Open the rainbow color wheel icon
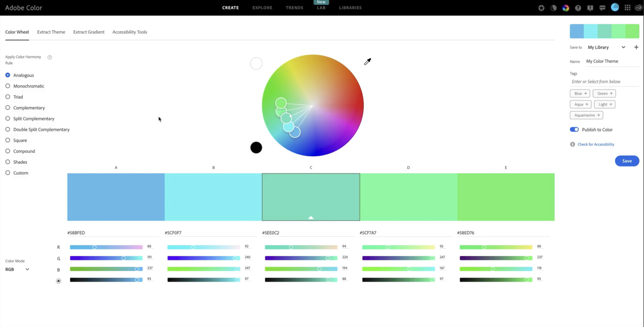 pyautogui.click(x=566, y=8)
